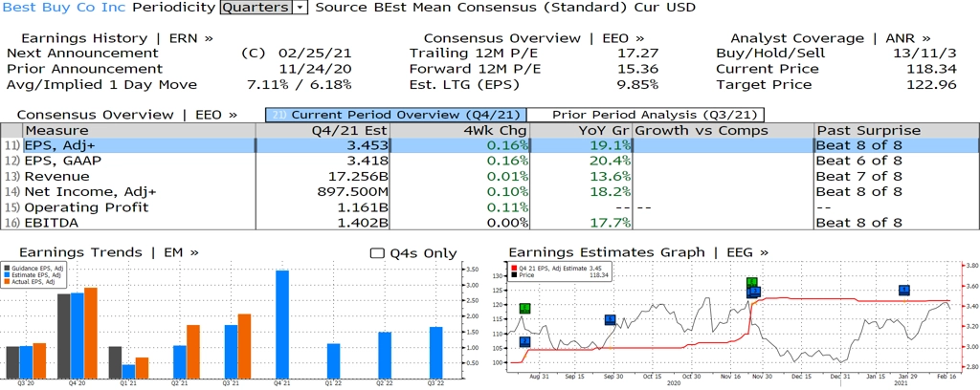Select the EBITDA measure row

(490, 223)
